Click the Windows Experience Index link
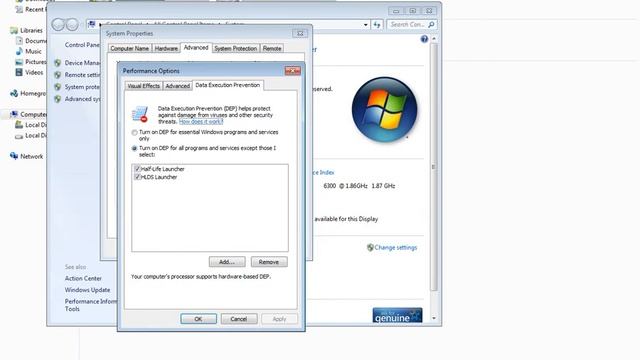Screen dimensions: 640x360 (x=324, y=173)
